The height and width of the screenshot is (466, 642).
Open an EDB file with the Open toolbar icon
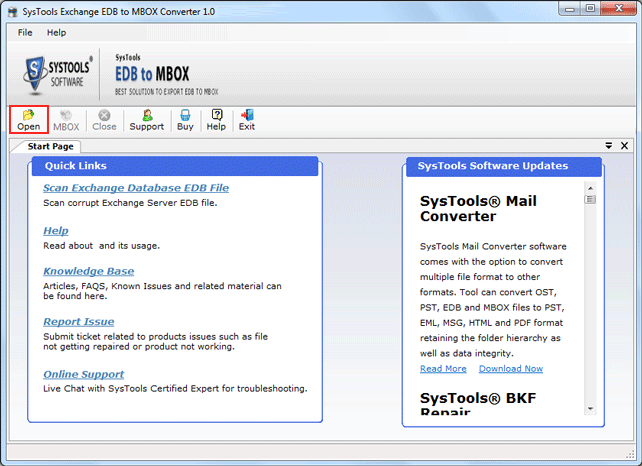tap(29, 120)
